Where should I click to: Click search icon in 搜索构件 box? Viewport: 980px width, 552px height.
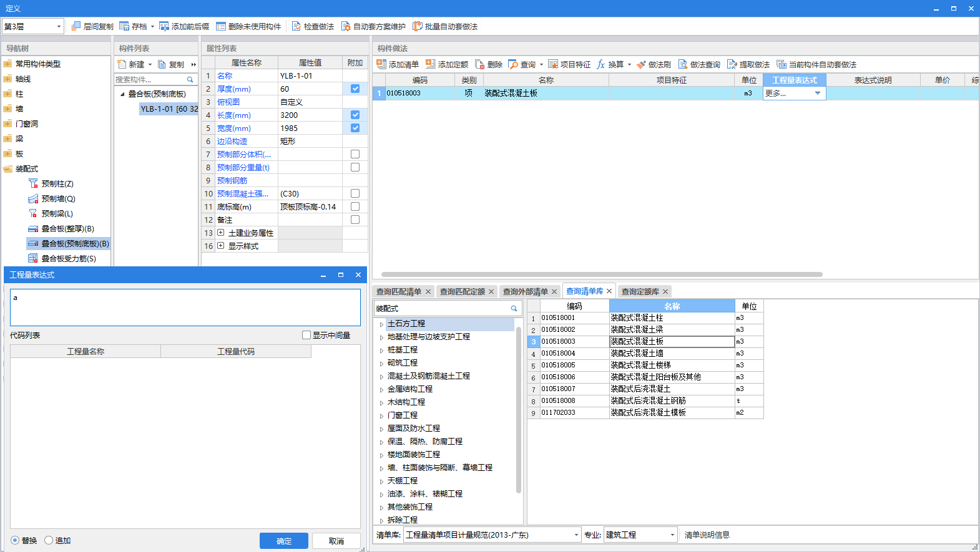point(190,80)
